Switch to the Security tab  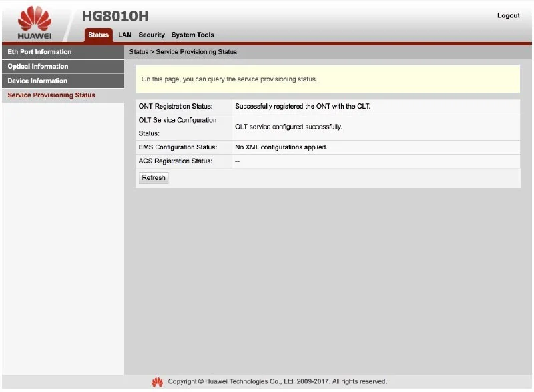click(152, 35)
